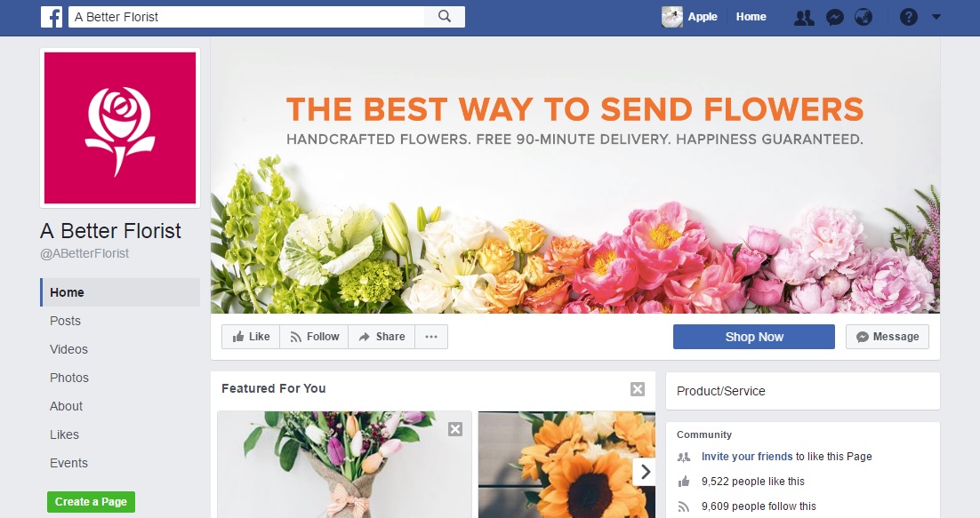The image size is (980, 518).
Task: Click the Featured For You heading
Action: coord(273,388)
